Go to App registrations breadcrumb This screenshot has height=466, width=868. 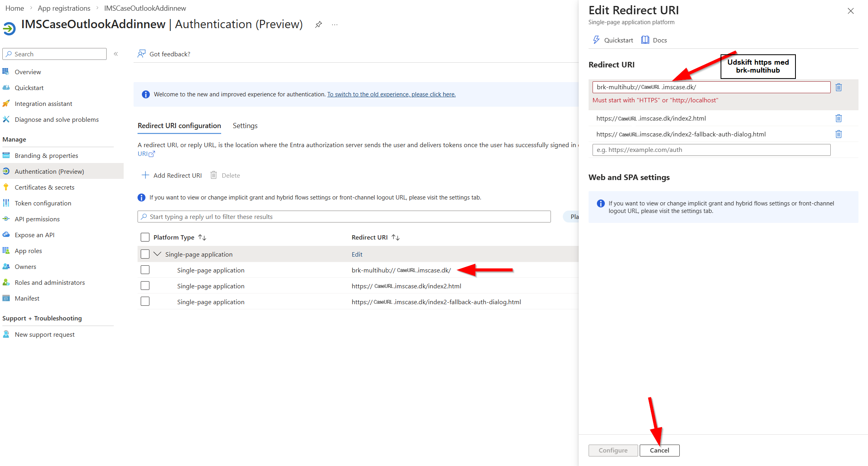[64, 8]
